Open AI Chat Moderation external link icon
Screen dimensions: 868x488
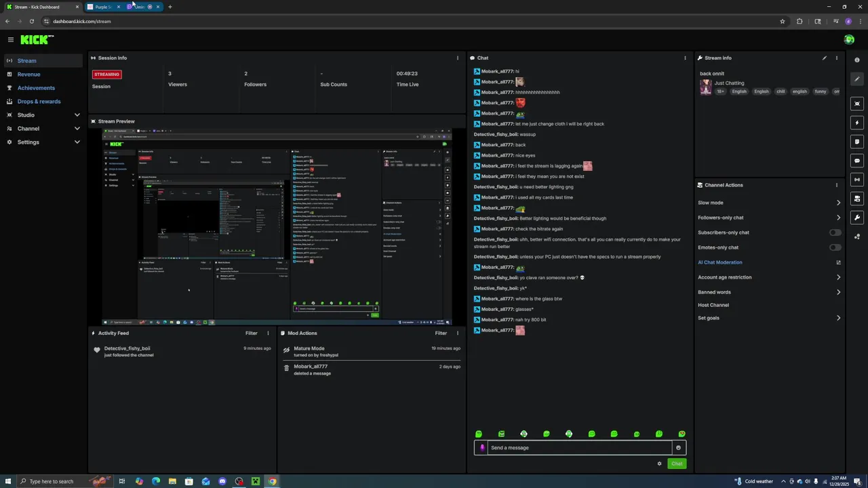838,262
